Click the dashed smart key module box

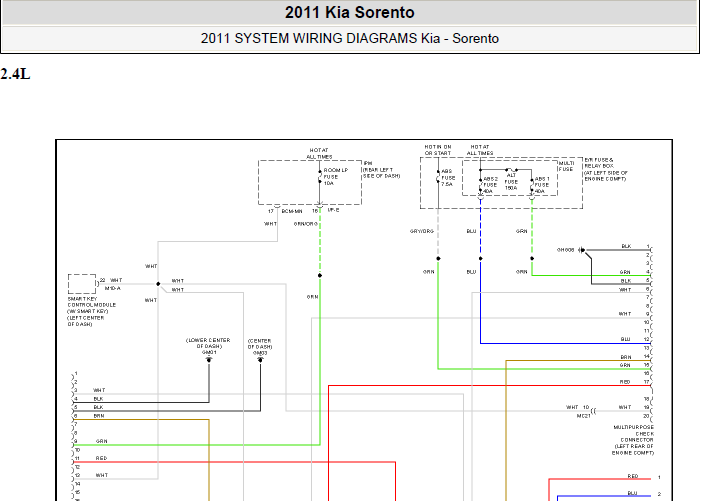(82, 284)
